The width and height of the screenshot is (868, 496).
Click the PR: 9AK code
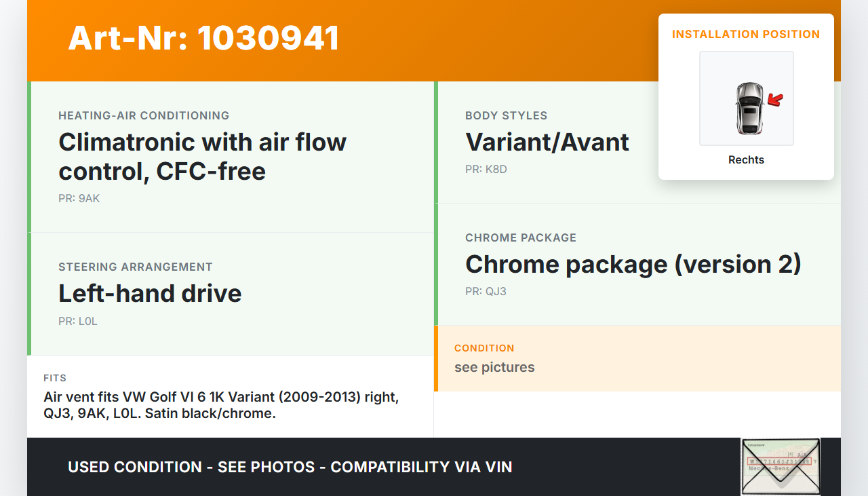click(x=79, y=199)
